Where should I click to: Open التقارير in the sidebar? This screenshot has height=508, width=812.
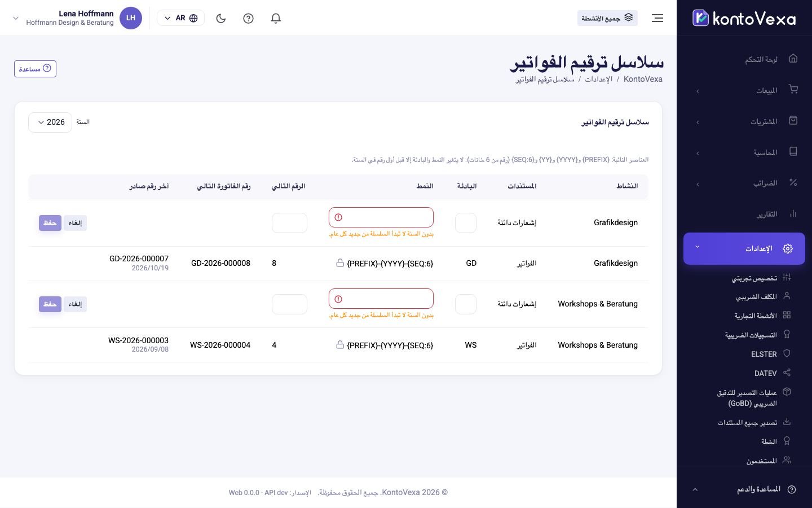[x=744, y=214]
